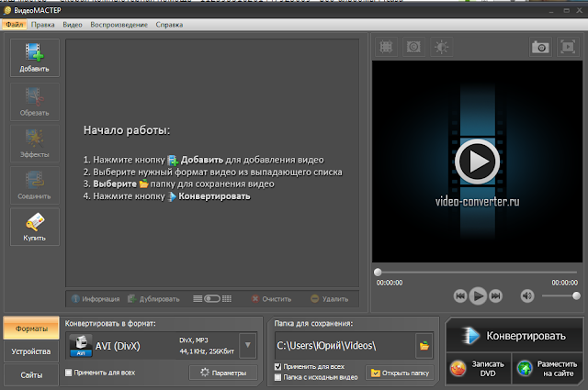Select the list view lines icon
588x390 pixels.
tap(198, 298)
